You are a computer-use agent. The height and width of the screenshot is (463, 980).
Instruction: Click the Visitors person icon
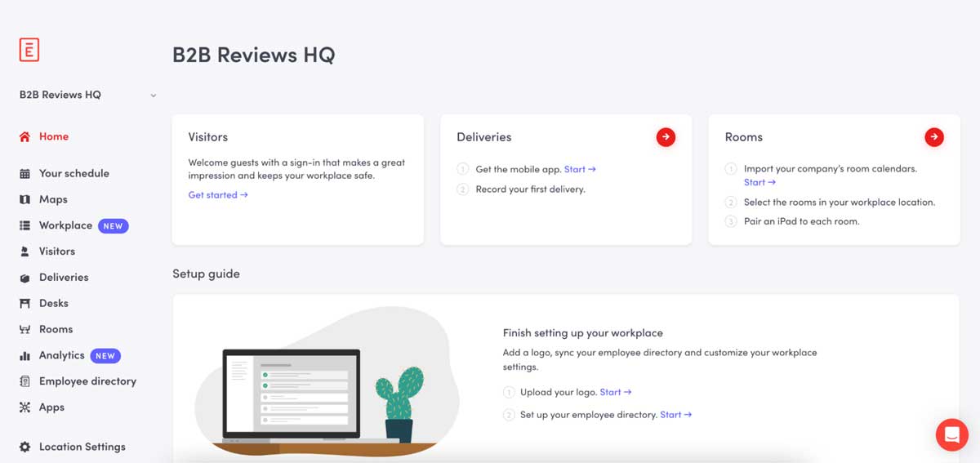(x=24, y=252)
